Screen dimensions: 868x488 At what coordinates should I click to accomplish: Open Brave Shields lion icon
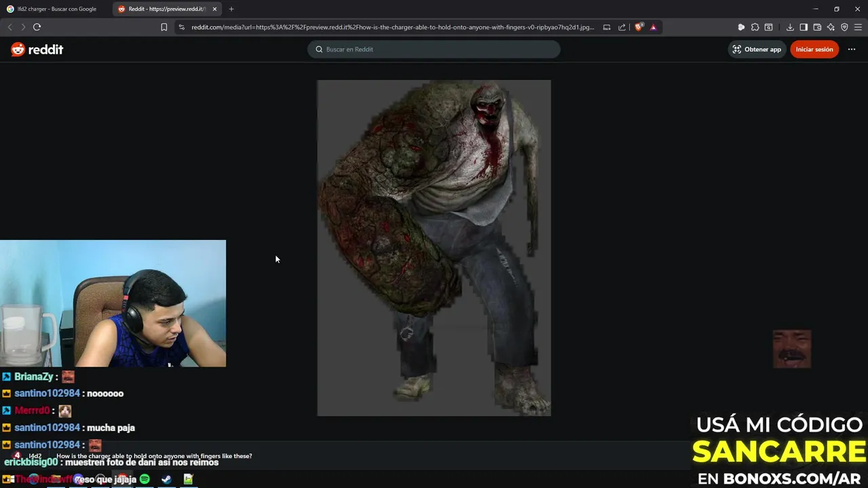[x=639, y=27]
